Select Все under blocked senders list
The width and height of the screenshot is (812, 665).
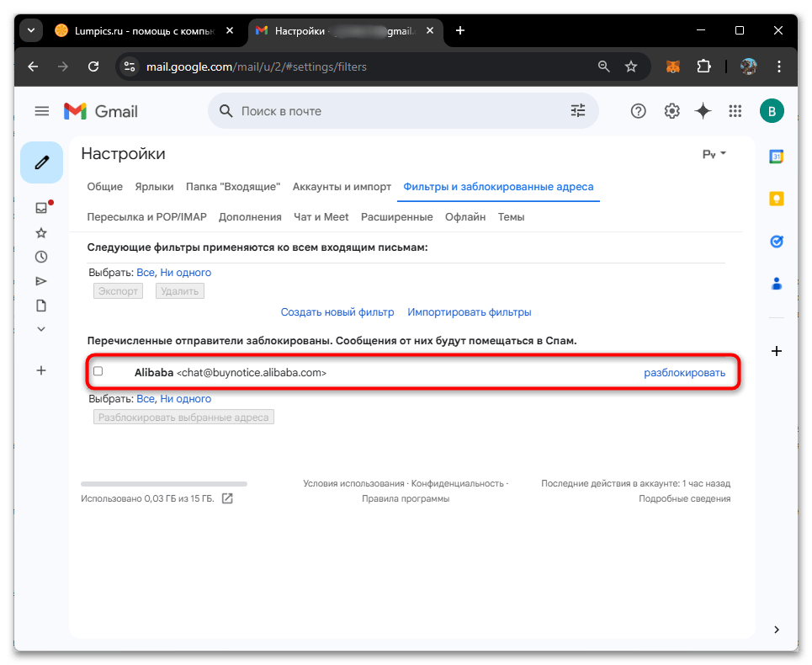coord(146,399)
